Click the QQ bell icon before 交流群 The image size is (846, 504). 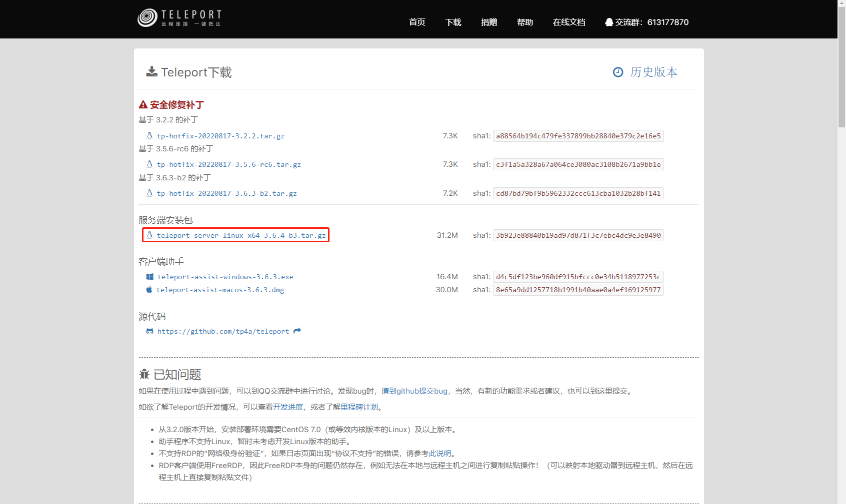pos(608,22)
